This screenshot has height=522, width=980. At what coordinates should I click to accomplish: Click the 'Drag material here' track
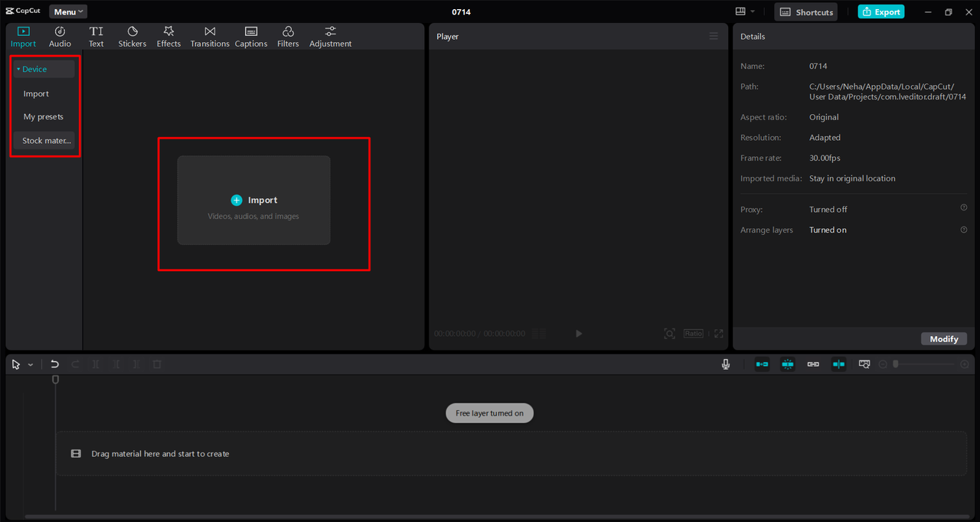click(511, 454)
